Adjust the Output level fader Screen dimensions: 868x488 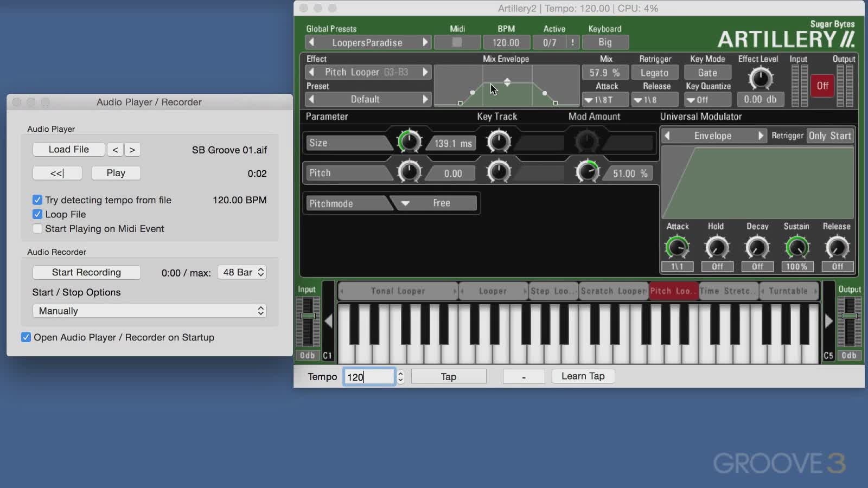tap(850, 316)
